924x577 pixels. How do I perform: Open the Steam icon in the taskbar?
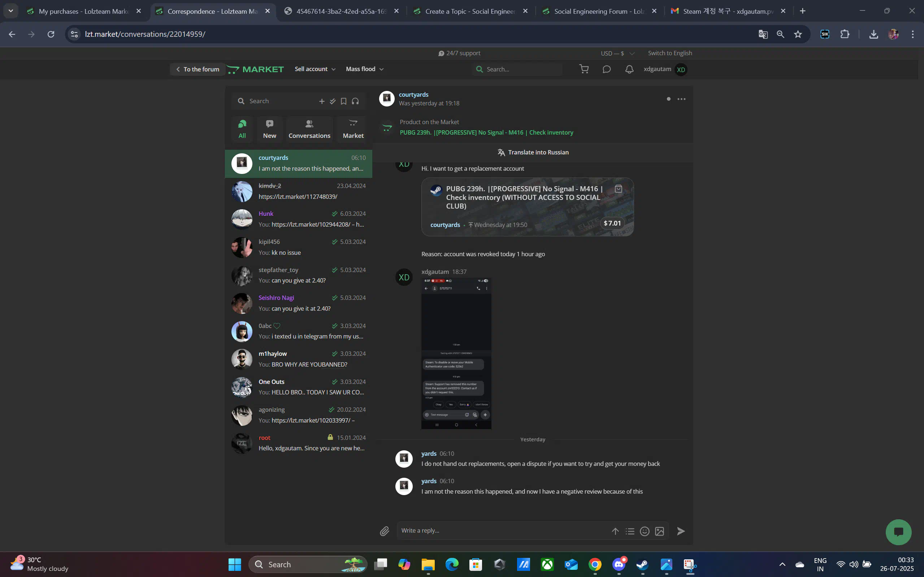(x=642, y=564)
